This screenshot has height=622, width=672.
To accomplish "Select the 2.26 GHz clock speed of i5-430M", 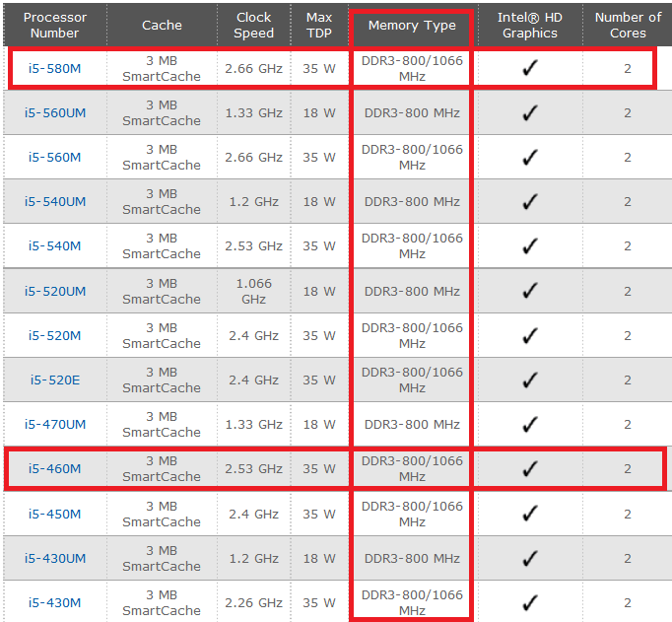I will 253,603.
